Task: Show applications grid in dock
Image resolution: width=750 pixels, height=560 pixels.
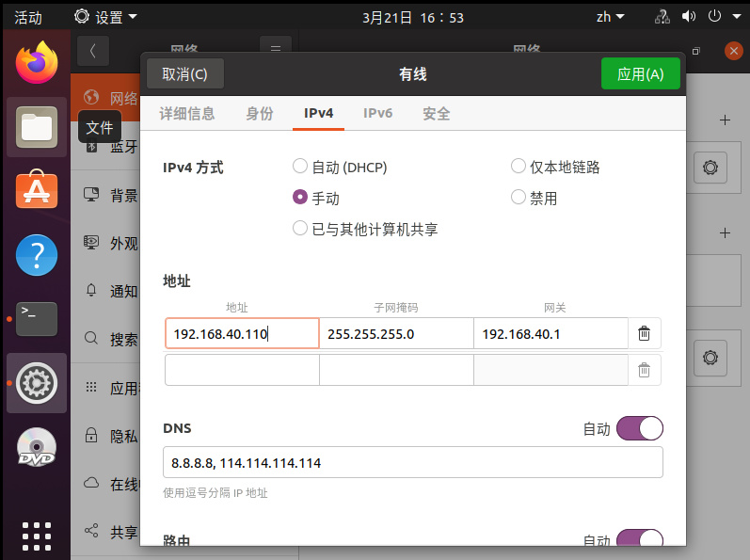Action: click(37, 535)
